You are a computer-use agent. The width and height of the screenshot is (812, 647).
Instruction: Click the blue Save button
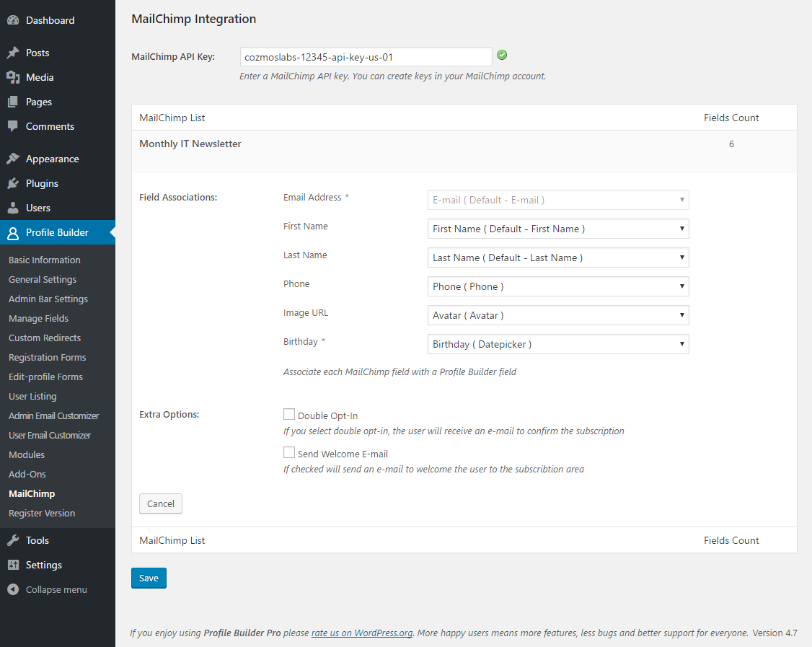pos(149,578)
